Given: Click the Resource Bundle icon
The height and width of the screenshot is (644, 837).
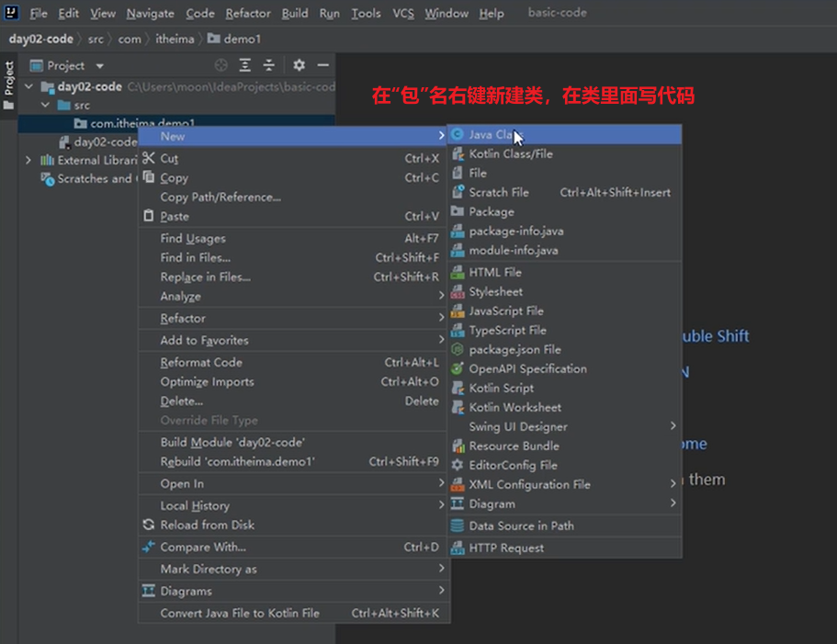Looking at the screenshot, I should 458,446.
